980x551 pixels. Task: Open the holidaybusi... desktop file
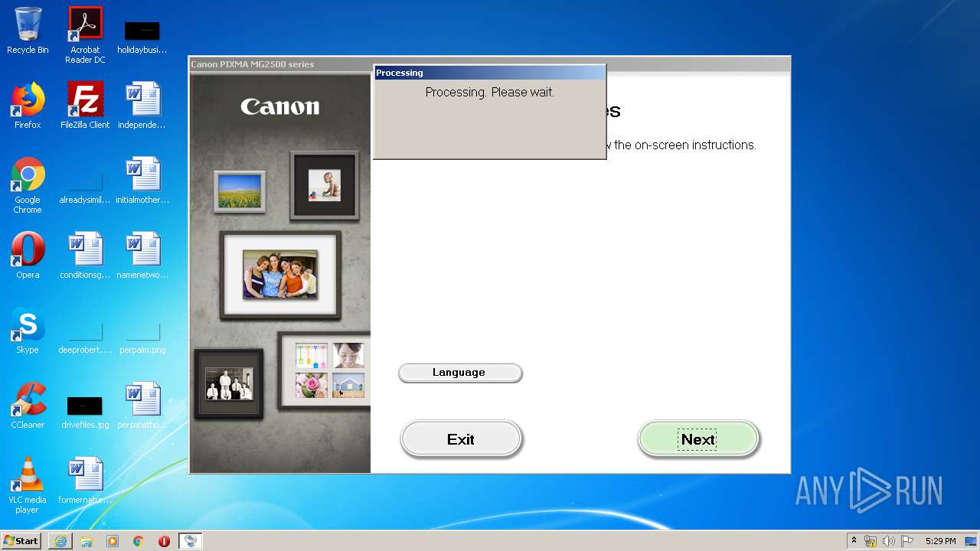tap(142, 35)
